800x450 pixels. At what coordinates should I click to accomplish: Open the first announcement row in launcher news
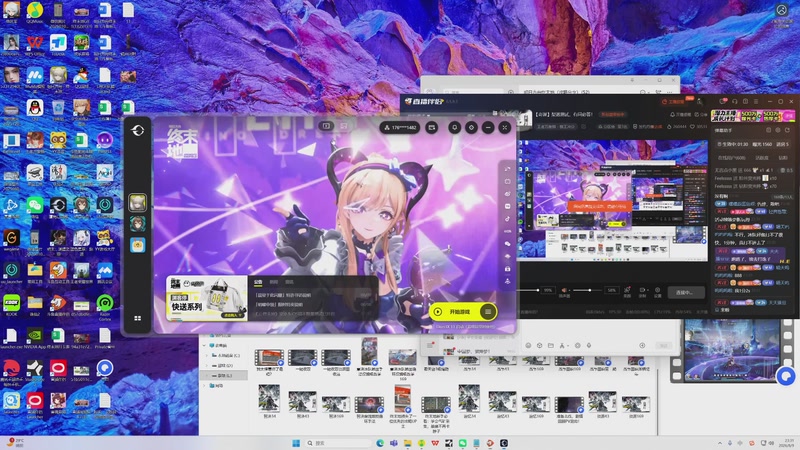click(313, 295)
